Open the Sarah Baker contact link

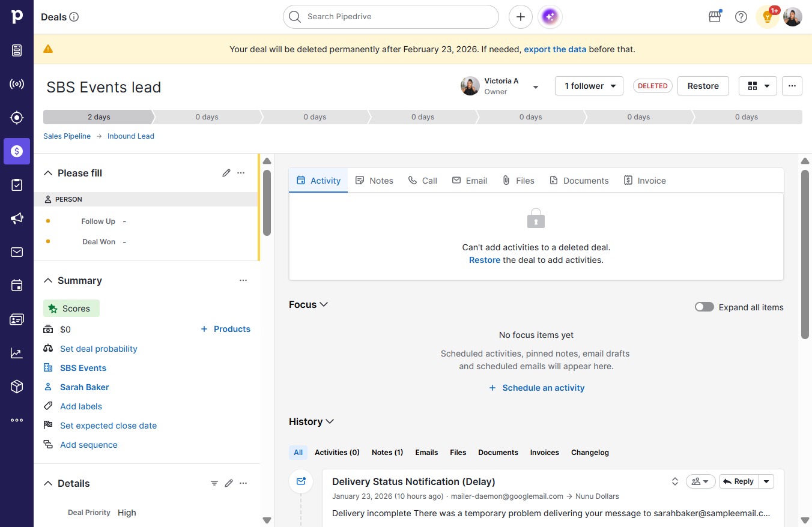pyautogui.click(x=85, y=387)
